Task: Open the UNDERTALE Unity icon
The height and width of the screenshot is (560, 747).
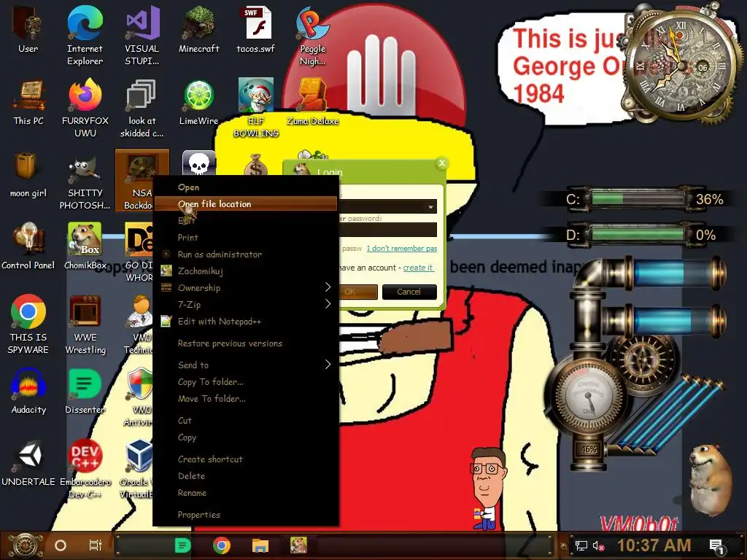Action: 28,463
